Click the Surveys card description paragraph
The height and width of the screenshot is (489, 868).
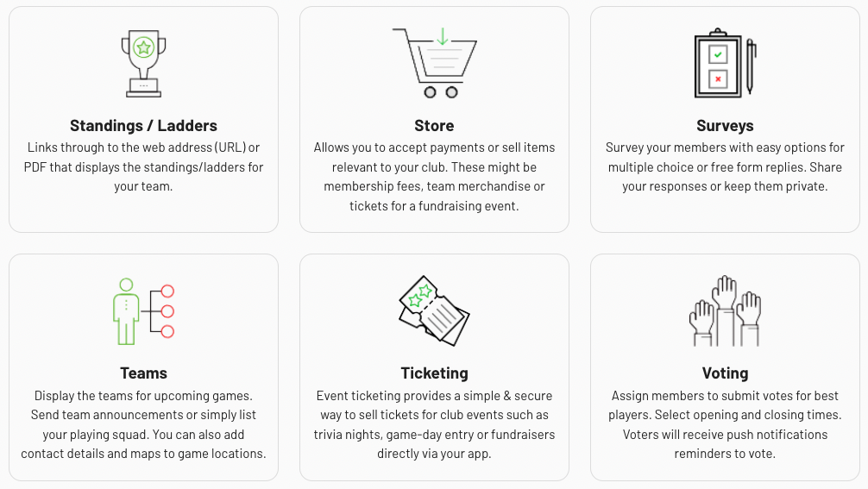pos(725,167)
